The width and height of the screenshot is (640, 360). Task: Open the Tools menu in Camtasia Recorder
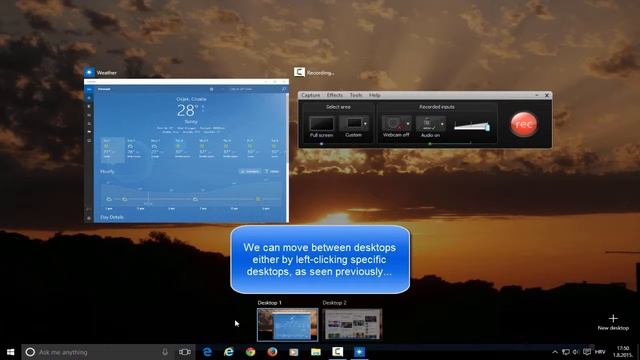click(x=356, y=95)
